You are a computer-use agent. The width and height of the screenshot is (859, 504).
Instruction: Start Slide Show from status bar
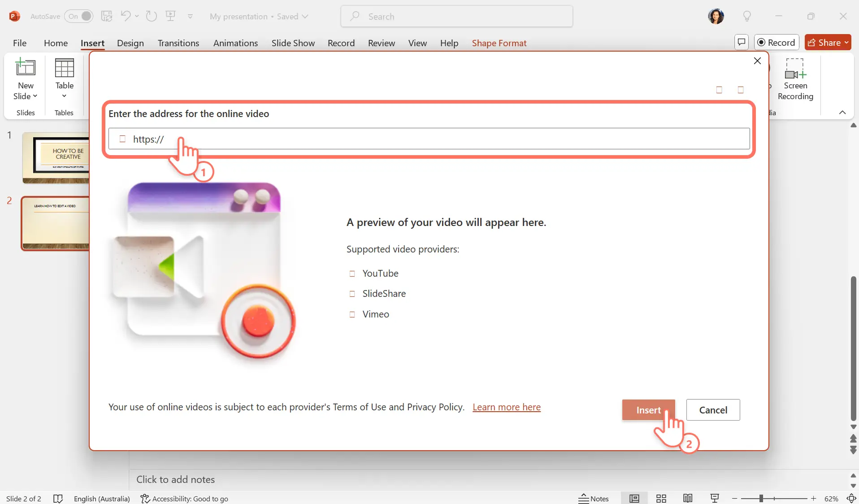click(715, 499)
